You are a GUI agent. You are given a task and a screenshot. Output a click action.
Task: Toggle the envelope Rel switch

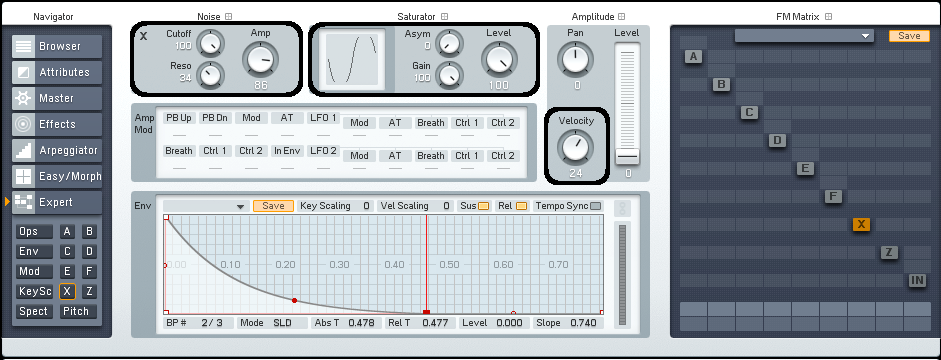point(522,206)
